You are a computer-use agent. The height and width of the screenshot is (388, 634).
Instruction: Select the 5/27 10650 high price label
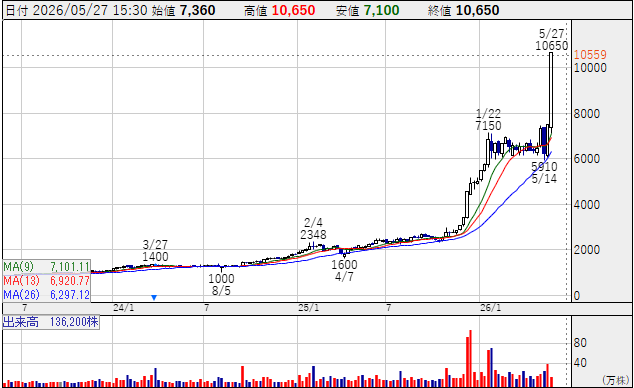click(x=552, y=40)
